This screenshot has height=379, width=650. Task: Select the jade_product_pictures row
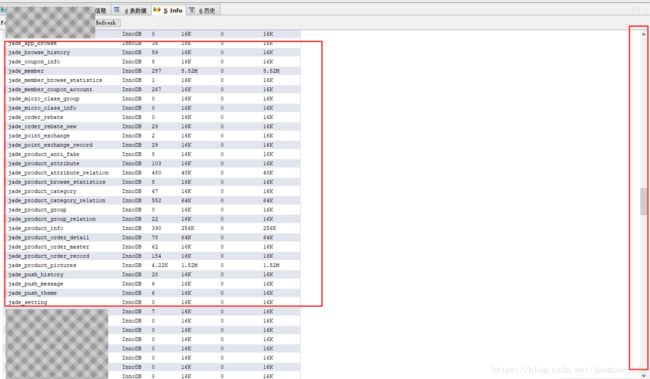pyautogui.click(x=153, y=265)
